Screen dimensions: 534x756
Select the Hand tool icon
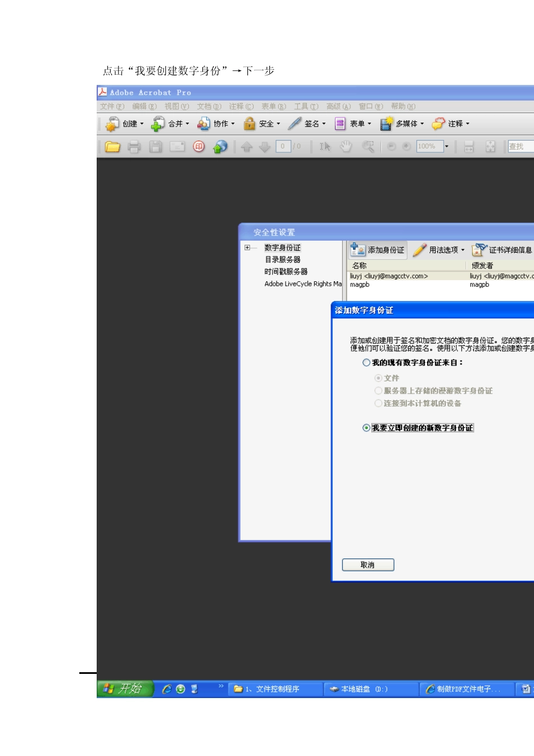[346, 147]
